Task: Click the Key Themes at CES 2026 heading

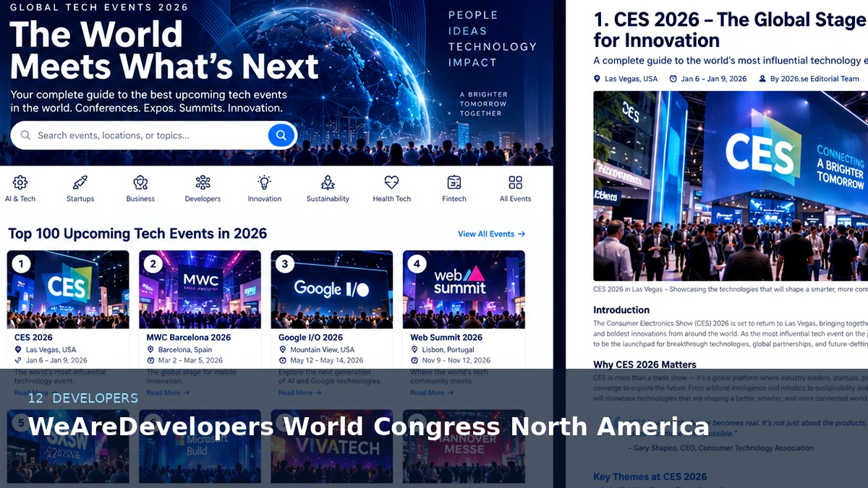Action: coord(650,476)
